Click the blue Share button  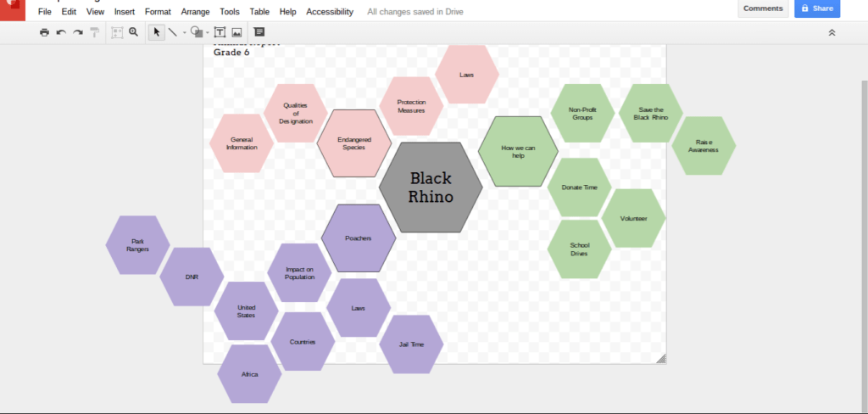pyautogui.click(x=817, y=8)
